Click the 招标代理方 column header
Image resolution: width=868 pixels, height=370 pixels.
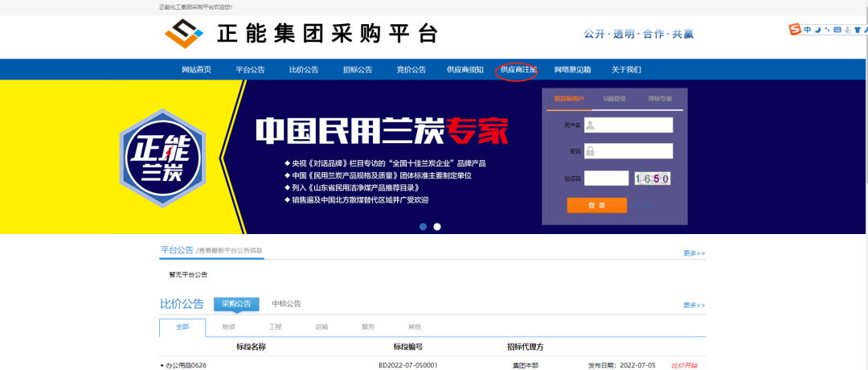(x=526, y=347)
